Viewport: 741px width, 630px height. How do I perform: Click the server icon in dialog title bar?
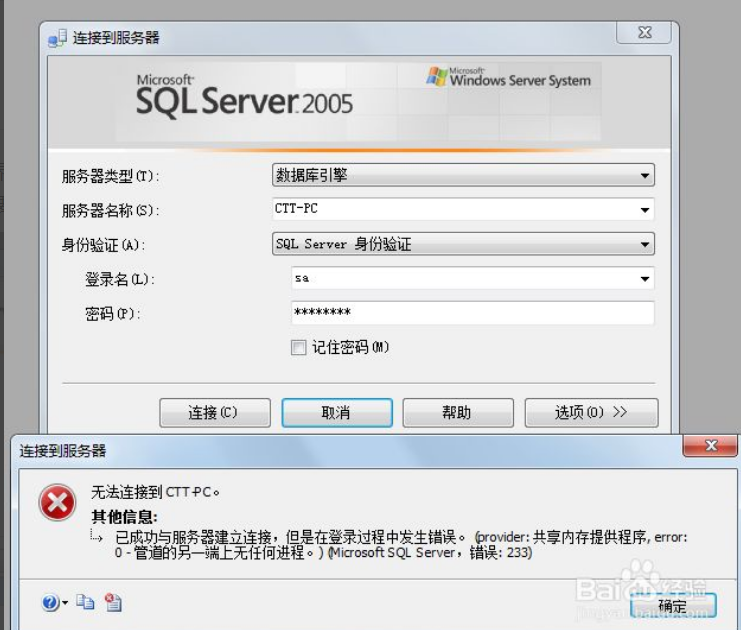tap(57, 38)
